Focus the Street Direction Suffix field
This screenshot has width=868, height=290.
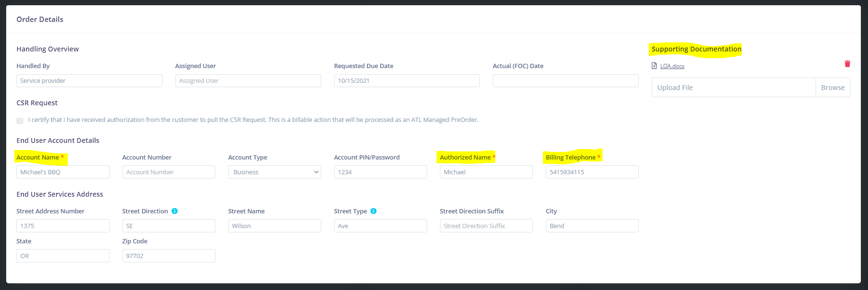(x=486, y=226)
